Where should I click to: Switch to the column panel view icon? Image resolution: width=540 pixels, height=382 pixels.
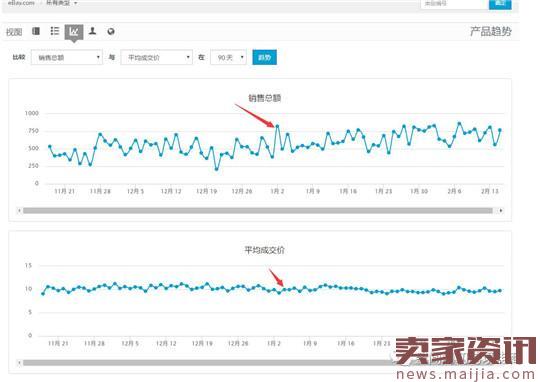tap(36, 31)
